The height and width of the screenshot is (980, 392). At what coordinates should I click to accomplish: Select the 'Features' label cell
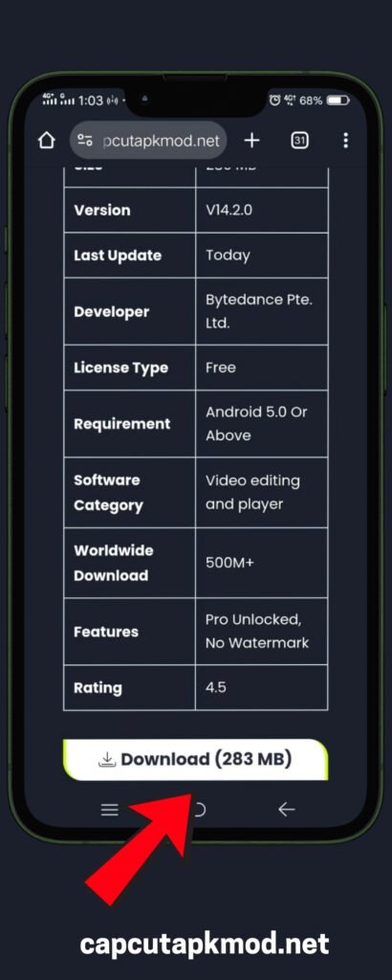(x=130, y=632)
